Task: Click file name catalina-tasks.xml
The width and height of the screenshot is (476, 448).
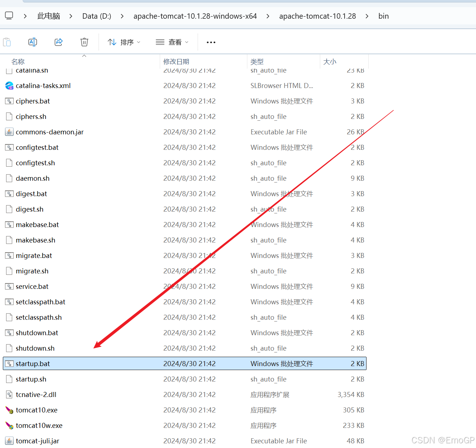Action: tap(43, 86)
